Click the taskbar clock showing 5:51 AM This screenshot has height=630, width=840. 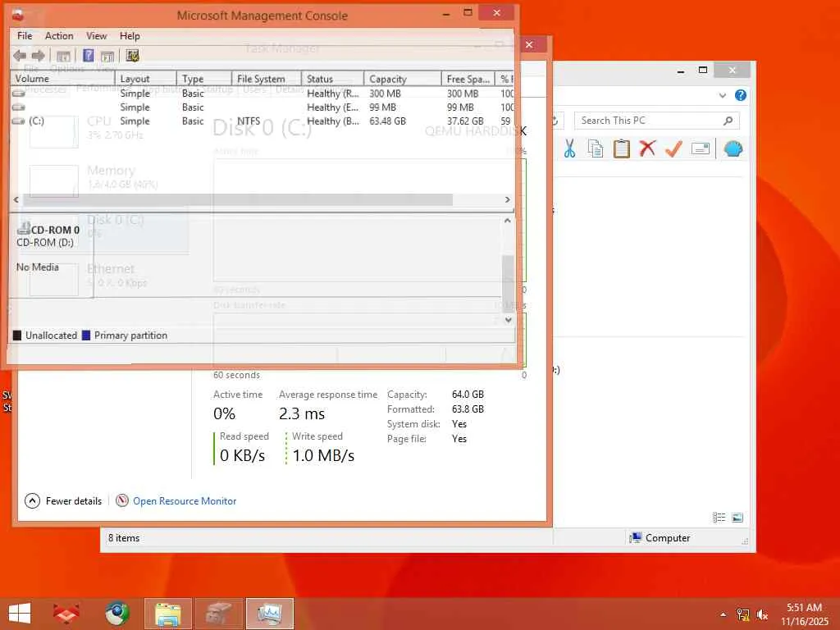click(804, 614)
